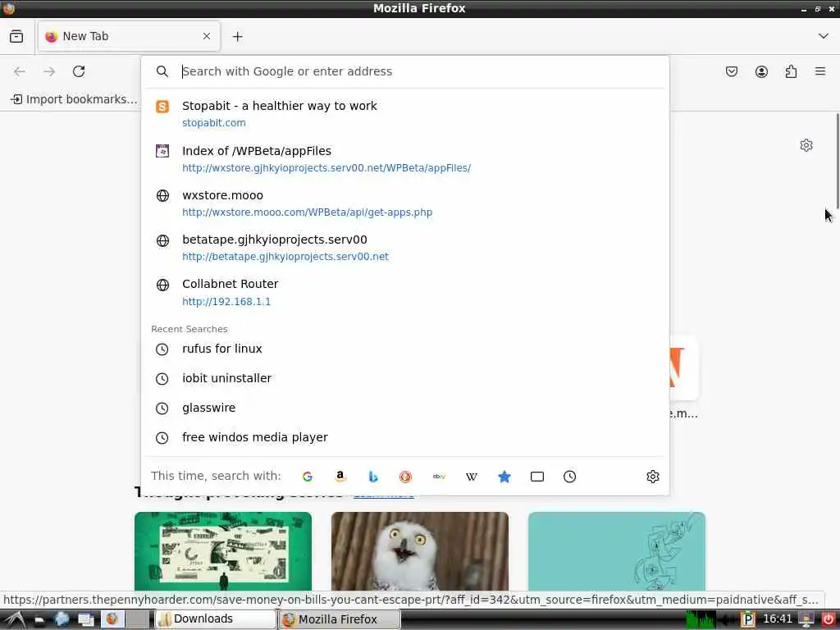Choose the wxstore.mooo suggestion
This screenshot has width=840, height=630.
click(405, 203)
